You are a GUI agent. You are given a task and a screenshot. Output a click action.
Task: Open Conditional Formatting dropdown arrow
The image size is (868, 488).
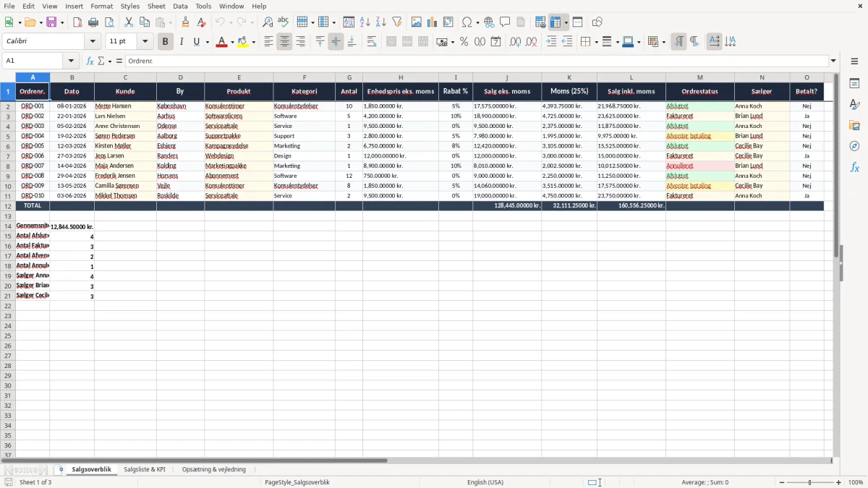click(663, 42)
